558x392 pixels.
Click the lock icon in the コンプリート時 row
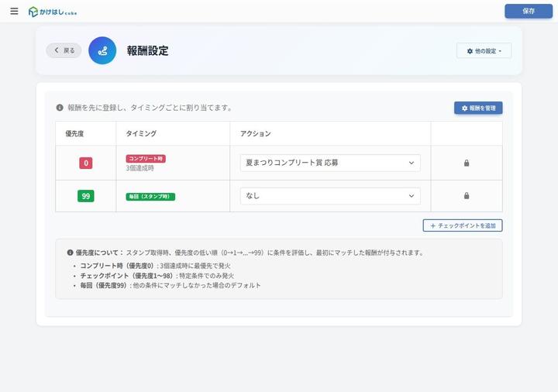[467, 163]
